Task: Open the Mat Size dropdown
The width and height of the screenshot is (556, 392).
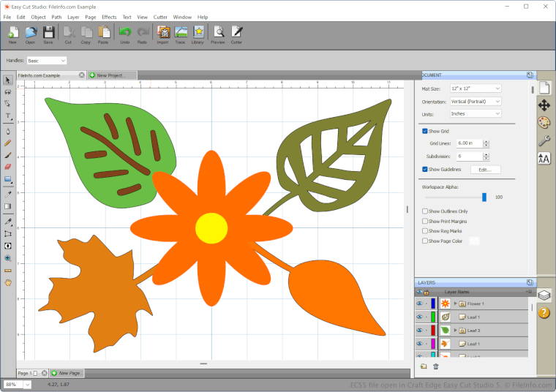Action: point(476,88)
